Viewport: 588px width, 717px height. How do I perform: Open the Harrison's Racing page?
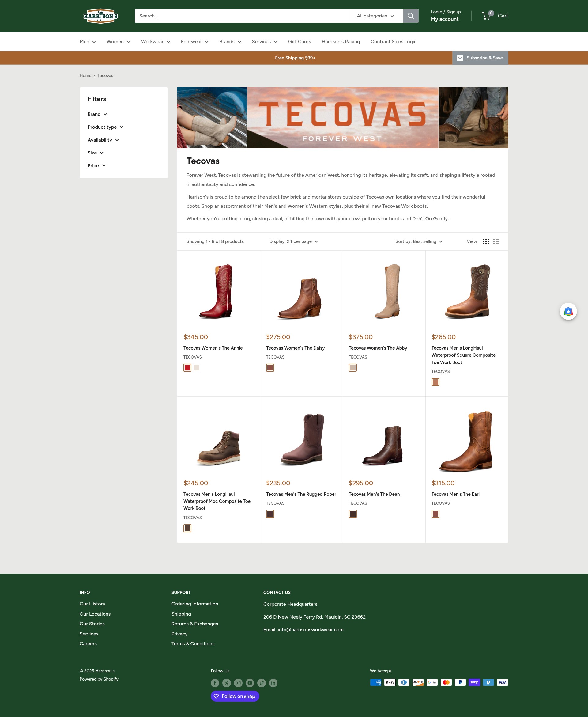pyautogui.click(x=341, y=42)
